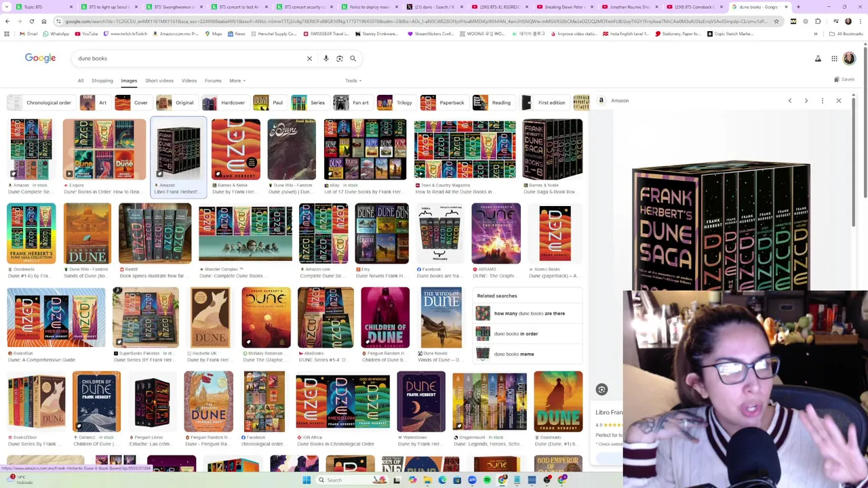Show previous image in preview panel
Image resolution: width=868 pixels, height=488 pixels.
(x=789, y=101)
